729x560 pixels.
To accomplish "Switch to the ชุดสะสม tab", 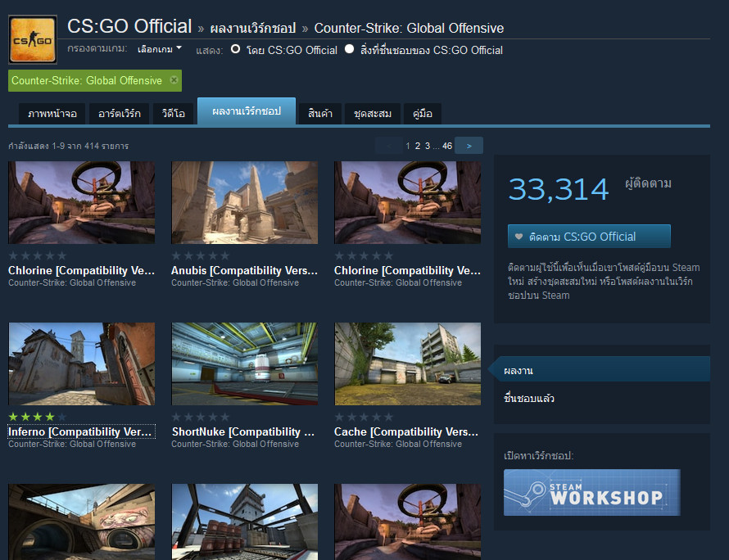I will 373,114.
